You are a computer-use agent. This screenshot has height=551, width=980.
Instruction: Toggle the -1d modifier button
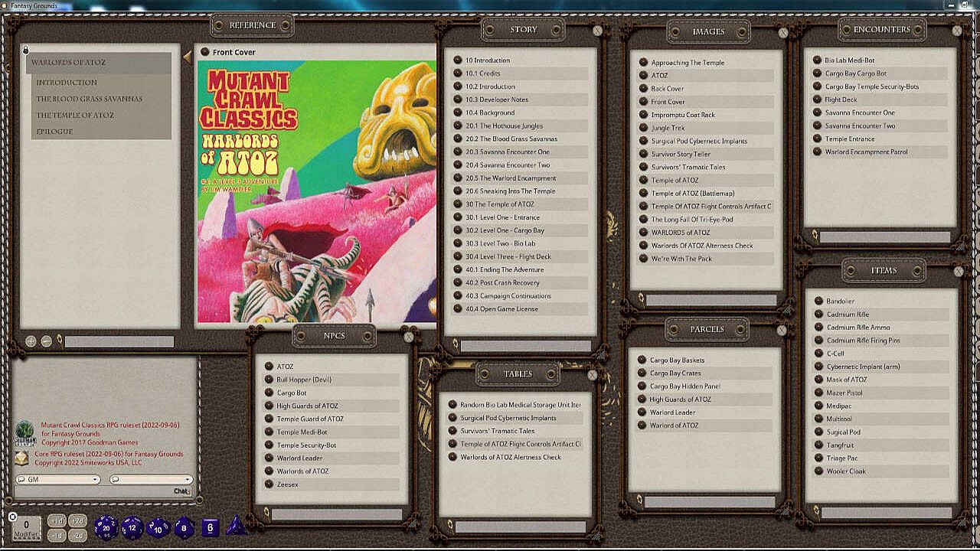[56, 535]
